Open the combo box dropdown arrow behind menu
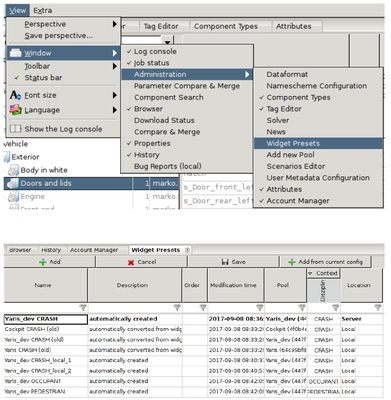This screenshot has width=391, height=400. click(167, 41)
